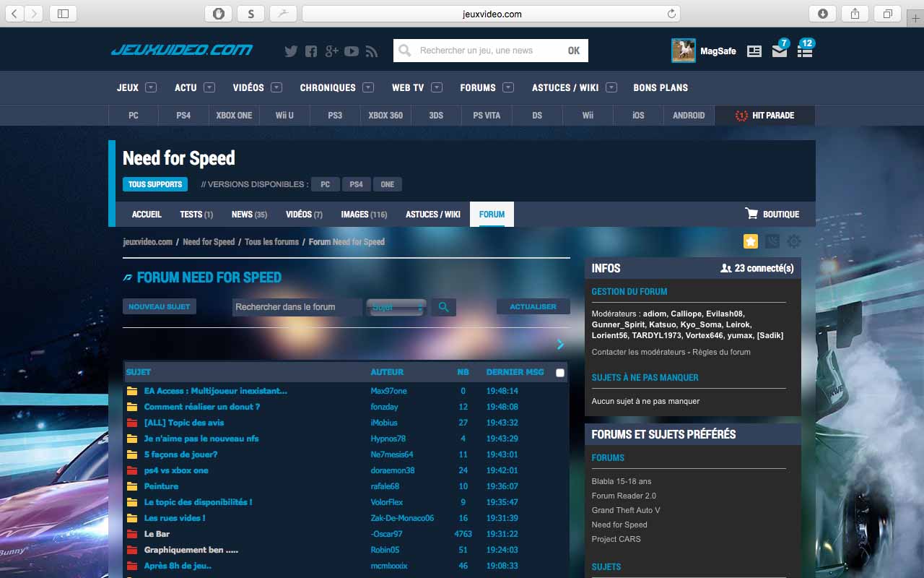Click the Boutique shopping cart icon

pos(751,214)
